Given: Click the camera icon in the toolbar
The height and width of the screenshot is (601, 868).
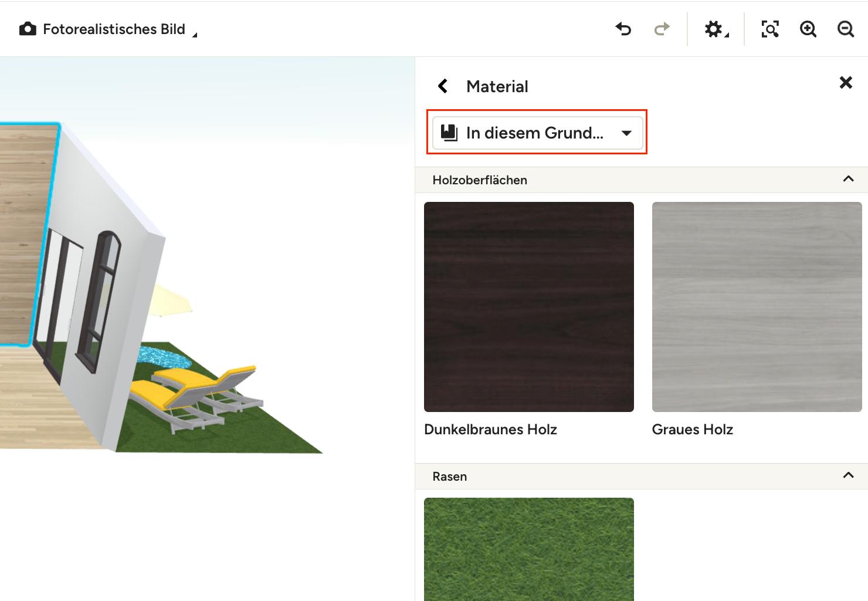Looking at the screenshot, I should [x=28, y=29].
